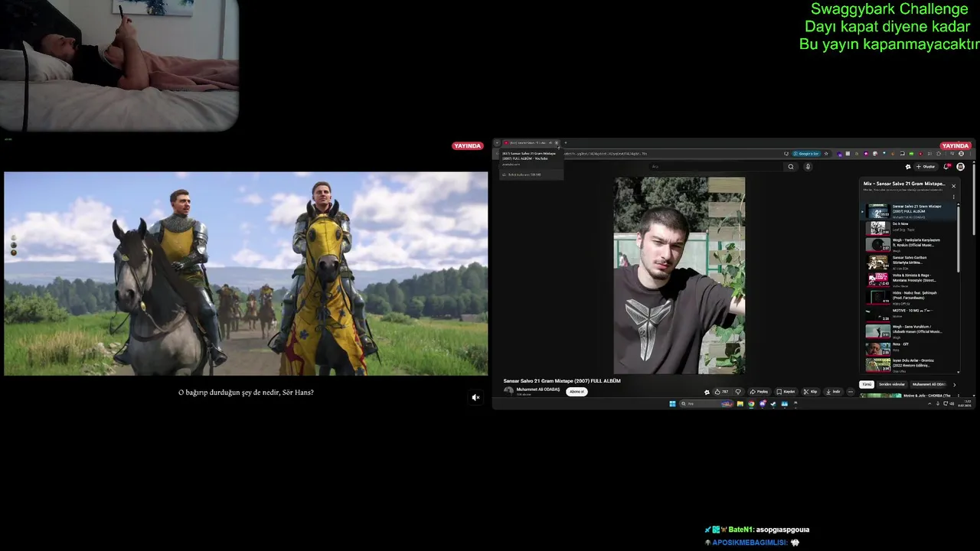Open a new browser tab with plus
Screen dimensions: 980x551
tap(566, 143)
